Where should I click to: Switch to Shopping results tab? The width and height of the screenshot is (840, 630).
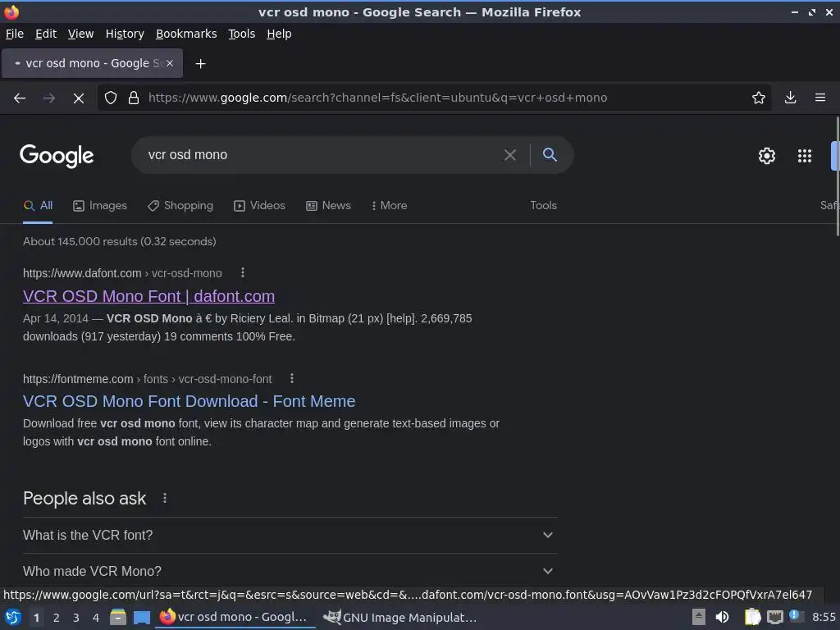coord(180,206)
